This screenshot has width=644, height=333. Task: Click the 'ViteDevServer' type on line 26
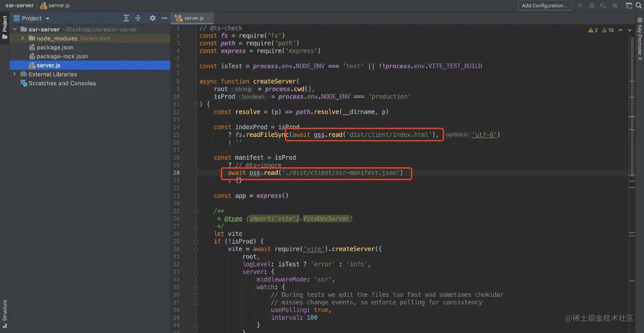pos(326,218)
